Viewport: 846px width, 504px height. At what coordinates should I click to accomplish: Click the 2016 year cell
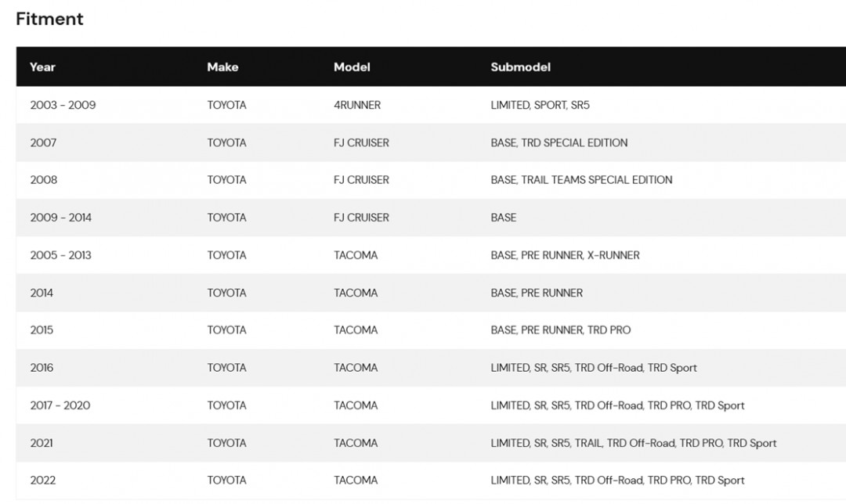tap(42, 368)
